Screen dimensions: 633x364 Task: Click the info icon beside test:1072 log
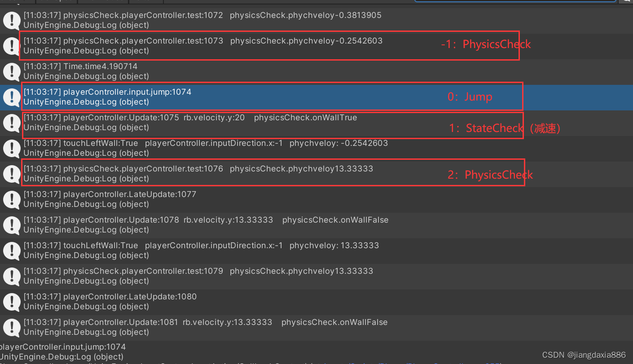tap(11, 20)
